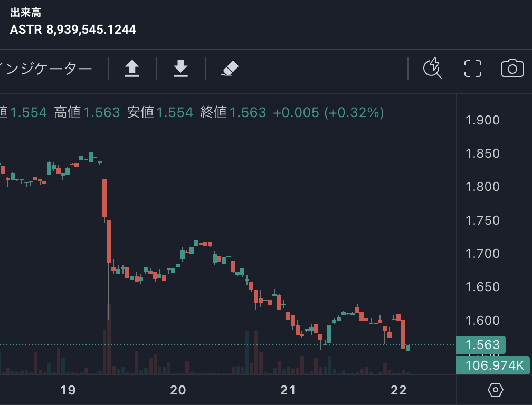Image resolution: width=532 pixels, height=405 pixels.
Task: Enter fullscreen chart mode
Action: 472,69
